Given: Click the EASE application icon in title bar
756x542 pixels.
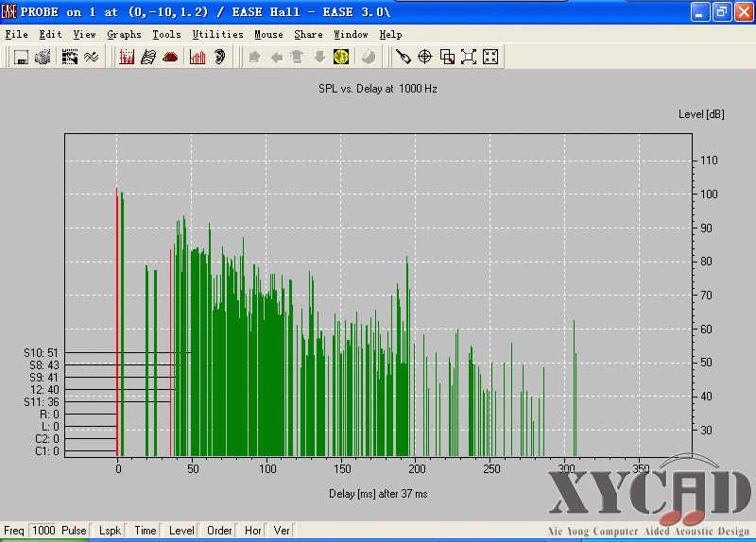Looking at the screenshot, I should click(9, 11).
